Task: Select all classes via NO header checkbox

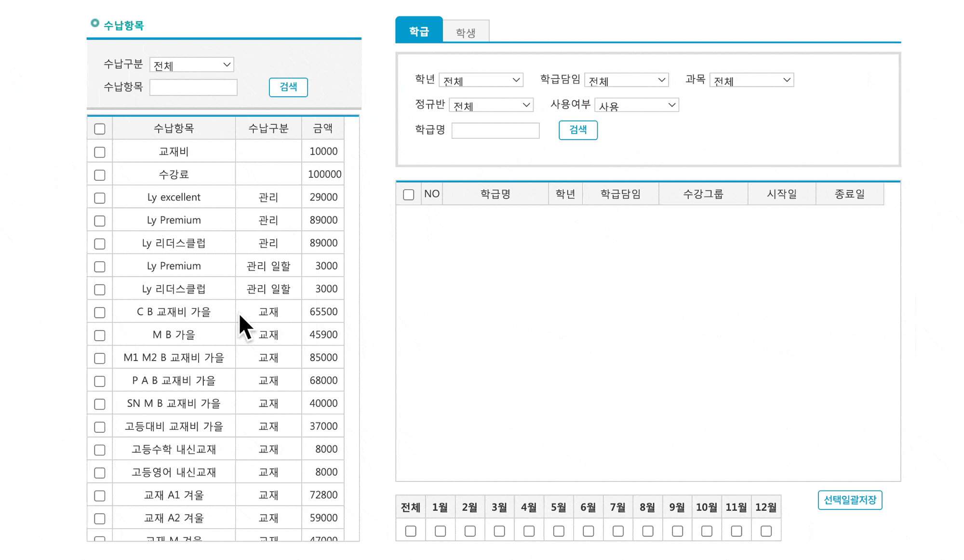Action: coord(409,195)
